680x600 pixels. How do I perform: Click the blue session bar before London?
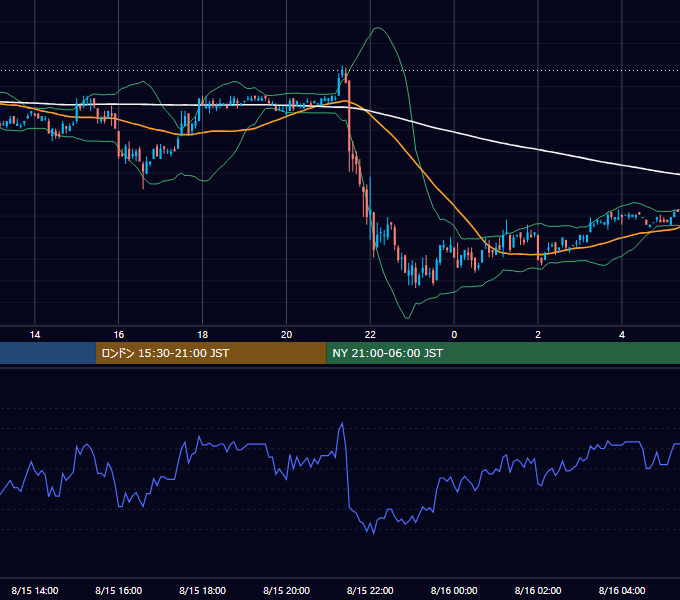pyautogui.click(x=48, y=353)
